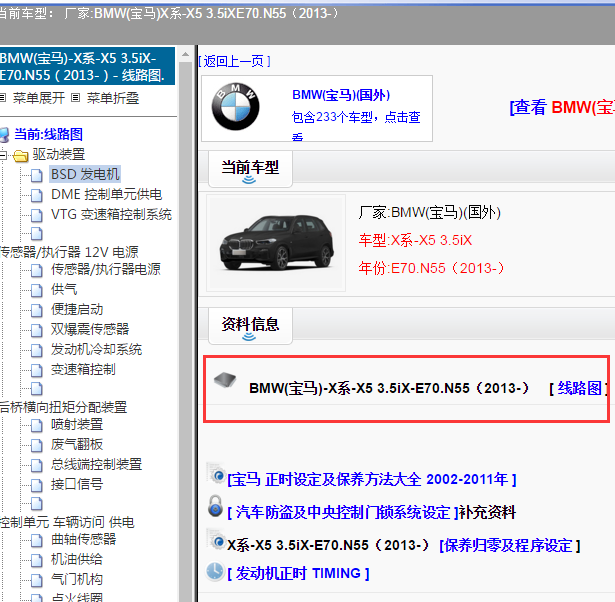Click page icon beside 曲轴传感器

click(36, 540)
